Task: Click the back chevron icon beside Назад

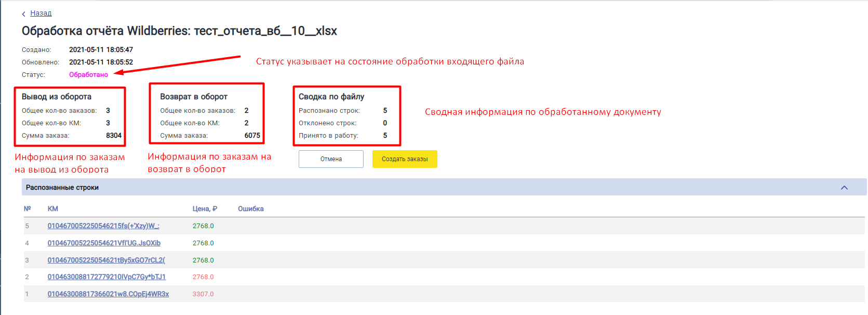Action: tap(24, 14)
